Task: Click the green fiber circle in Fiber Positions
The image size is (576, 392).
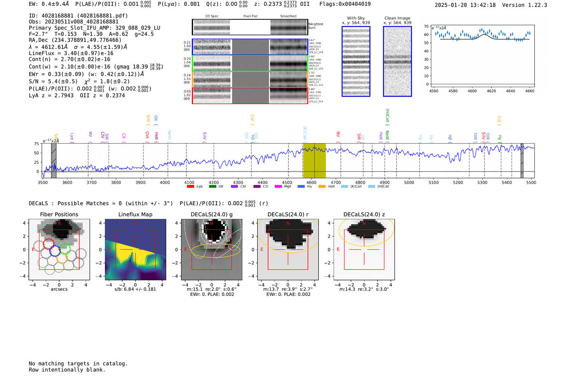Action: [x=65, y=249]
